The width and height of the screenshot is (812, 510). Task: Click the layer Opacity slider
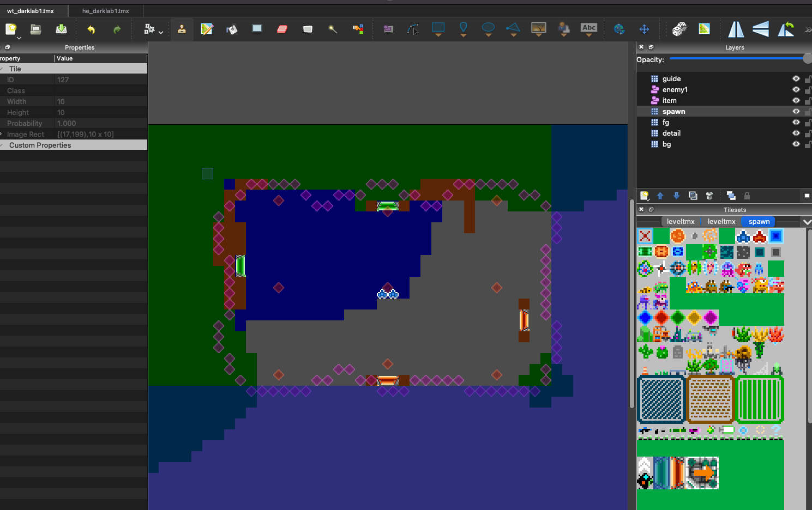pyautogui.click(x=736, y=59)
